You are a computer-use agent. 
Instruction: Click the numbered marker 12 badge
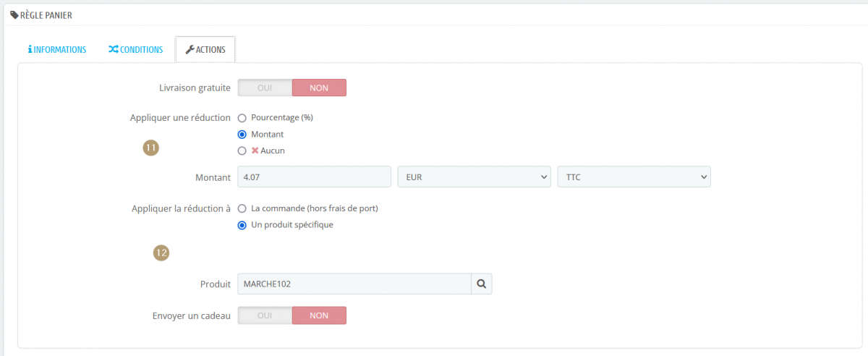[x=161, y=253]
